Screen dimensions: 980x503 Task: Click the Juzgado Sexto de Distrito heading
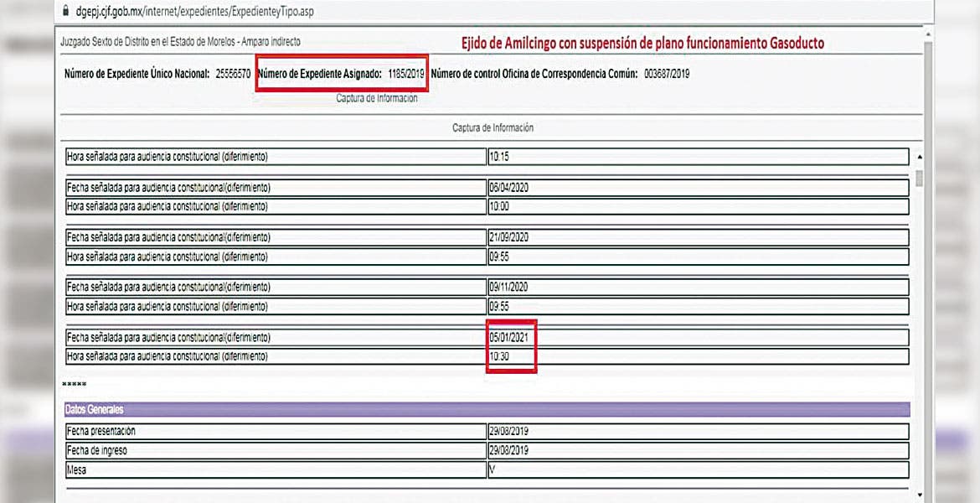click(x=180, y=41)
